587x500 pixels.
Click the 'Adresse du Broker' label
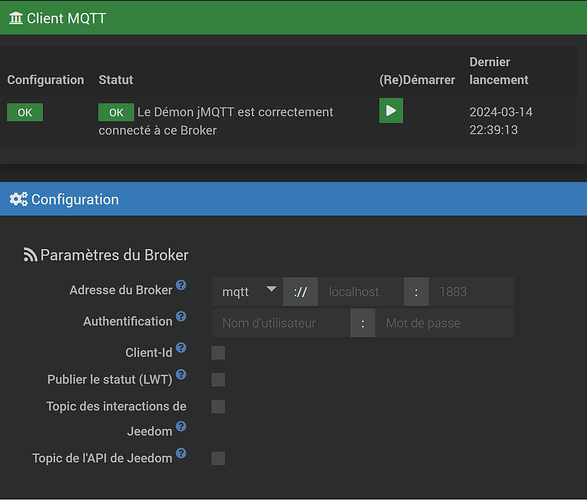point(121,290)
